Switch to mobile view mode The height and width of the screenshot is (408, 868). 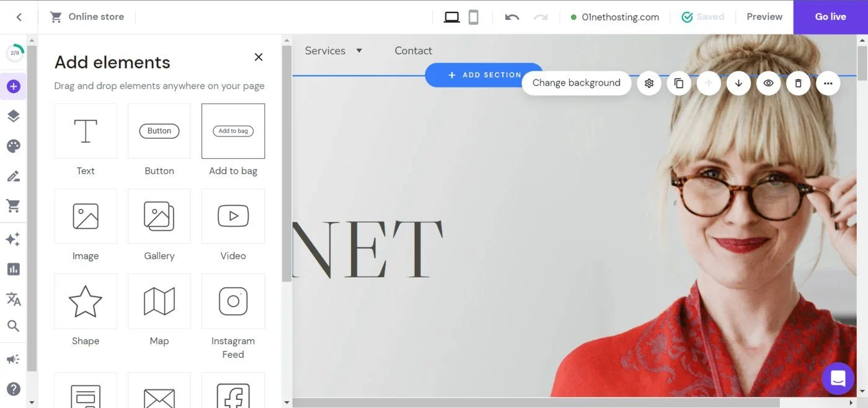coord(474,17)
